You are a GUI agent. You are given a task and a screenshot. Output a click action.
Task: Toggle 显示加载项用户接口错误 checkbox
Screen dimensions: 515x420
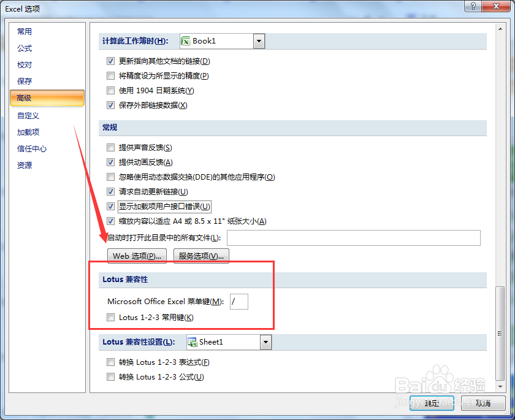click(x=110, y=206)
